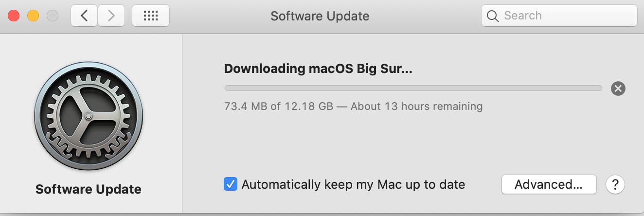644x216 pixels.
Task: Open the Advanced... update options
Action: coord(549,184)
